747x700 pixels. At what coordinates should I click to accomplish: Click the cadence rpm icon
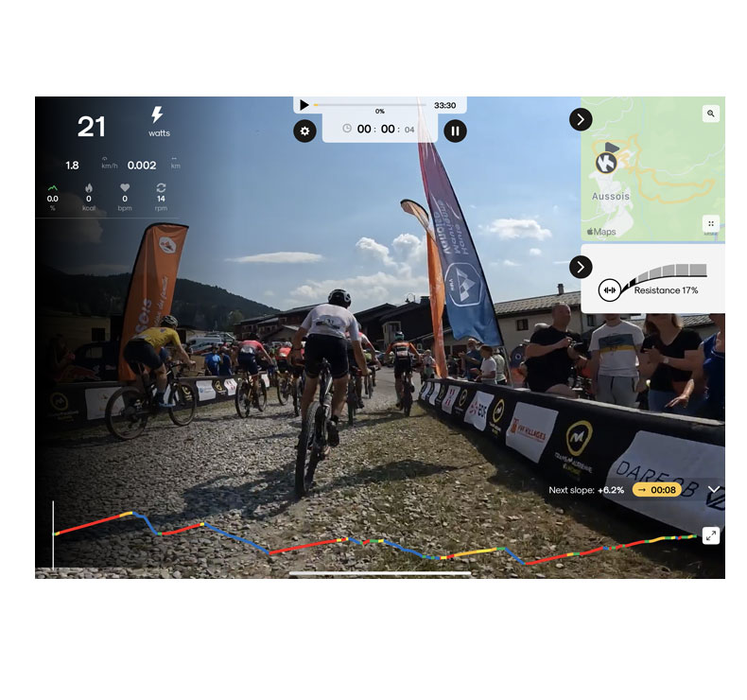point(161,187)
